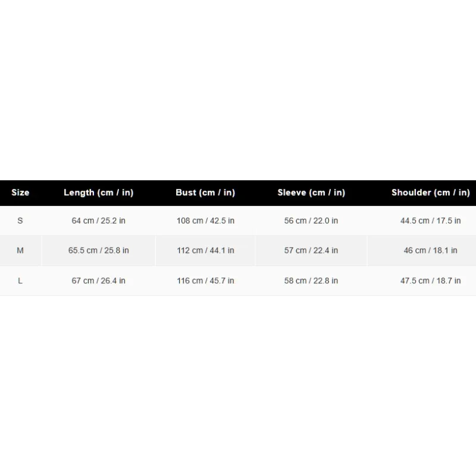Click the 57 cm / 22.4 in cell

311,250
